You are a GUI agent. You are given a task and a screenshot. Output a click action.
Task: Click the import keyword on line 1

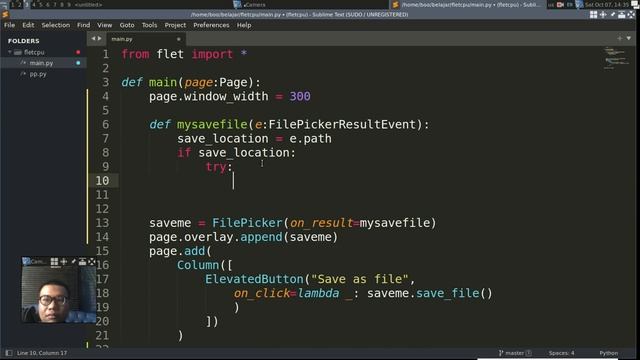point(212,54)
